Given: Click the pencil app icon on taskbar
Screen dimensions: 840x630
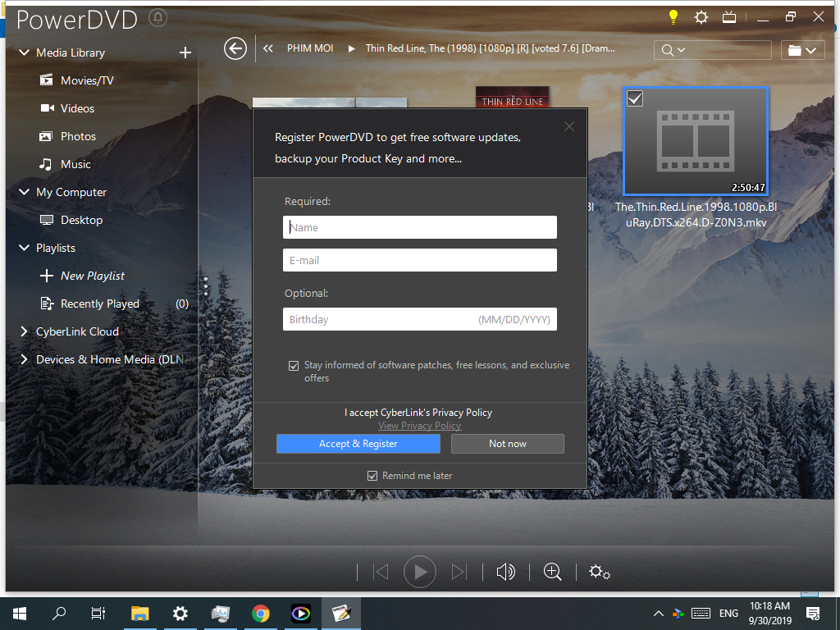Looking at the screenshot, I should [341, 613].
